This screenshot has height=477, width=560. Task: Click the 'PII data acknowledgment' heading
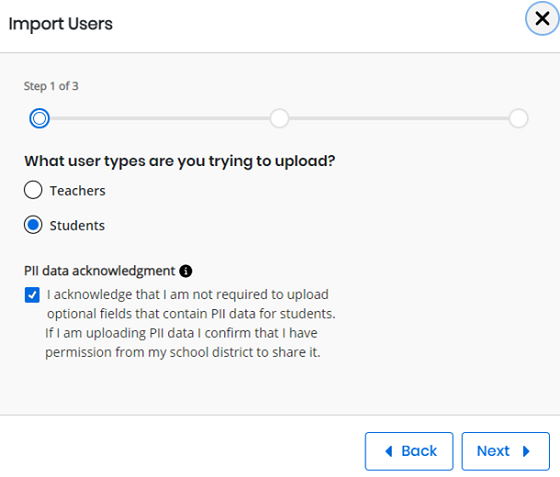[100, 271]
